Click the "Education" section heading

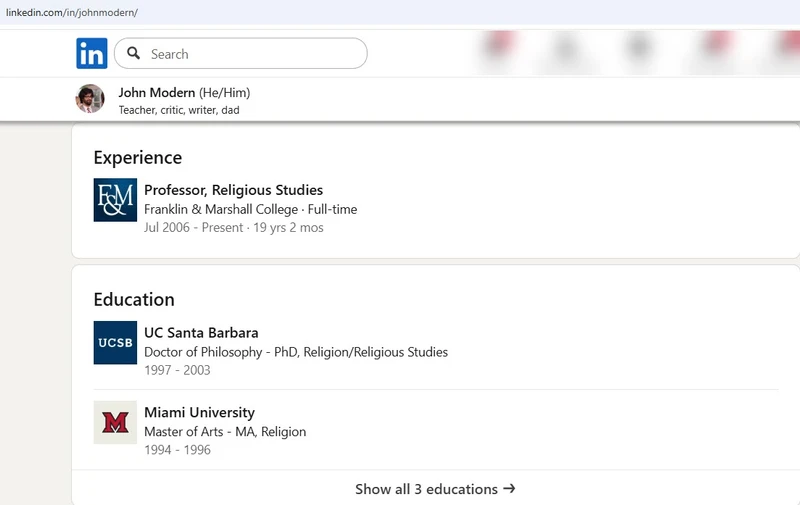pos(134,299)
